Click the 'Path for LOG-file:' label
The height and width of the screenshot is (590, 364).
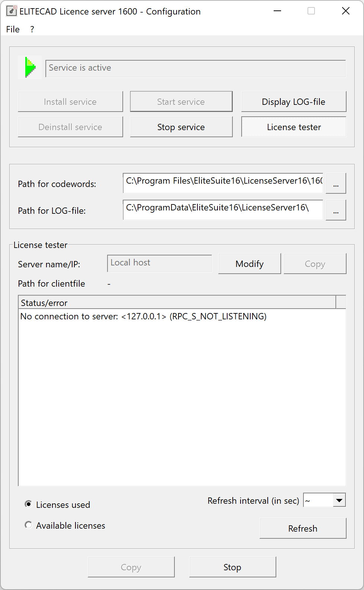(52, 211)
